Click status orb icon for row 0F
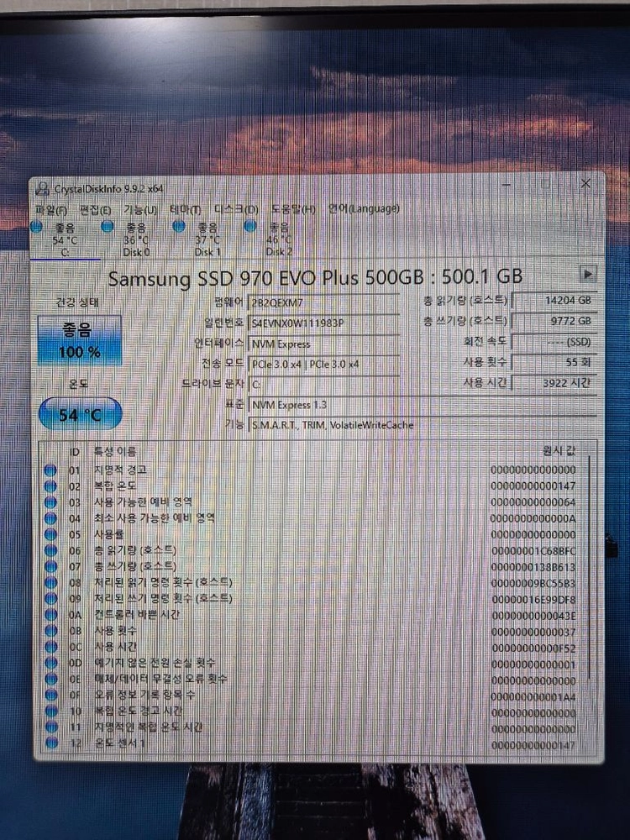 pos(51,695)
